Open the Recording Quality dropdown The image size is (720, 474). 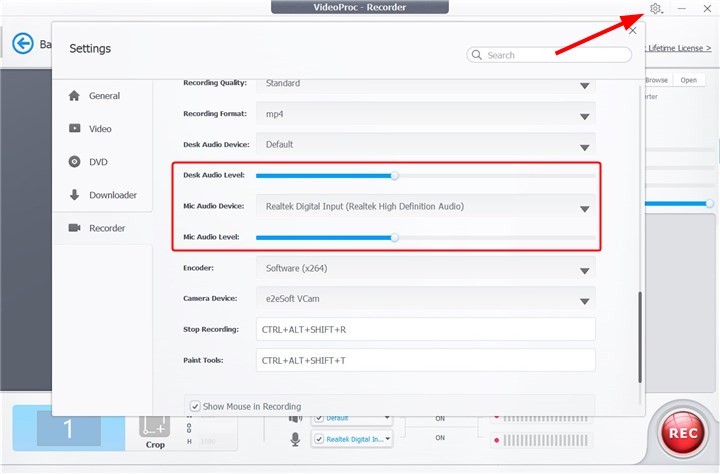pyautogui.click(x=425, y=85)
